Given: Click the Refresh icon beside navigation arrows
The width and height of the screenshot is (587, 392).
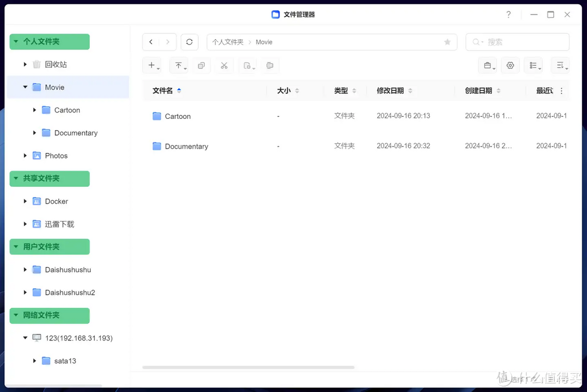Looking at the screenshot, I should pyautogui.click(x=189, y=42).
